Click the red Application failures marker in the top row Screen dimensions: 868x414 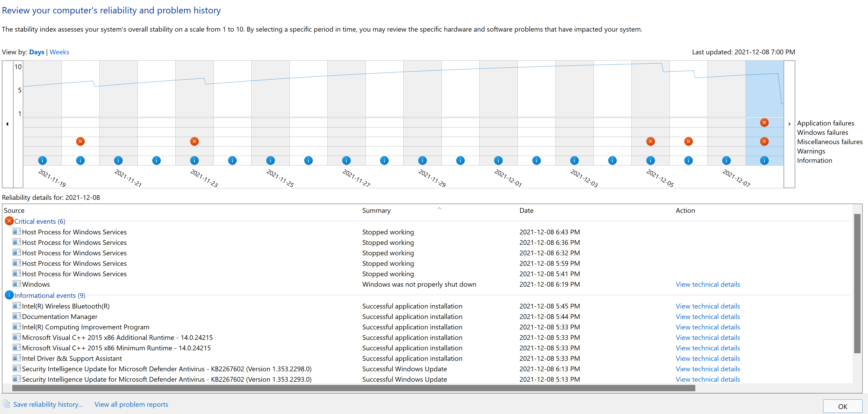click(x=764, y=123)
